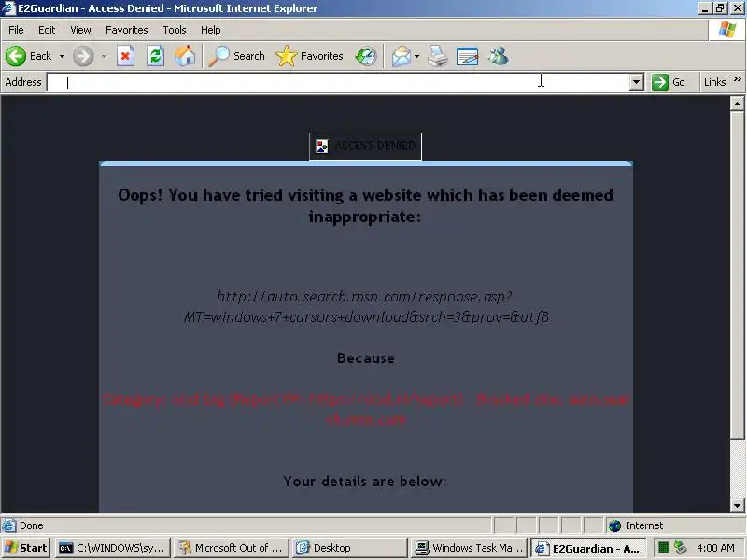Click the network connection tray icon

pyautogui.click(x=680, y=548)
